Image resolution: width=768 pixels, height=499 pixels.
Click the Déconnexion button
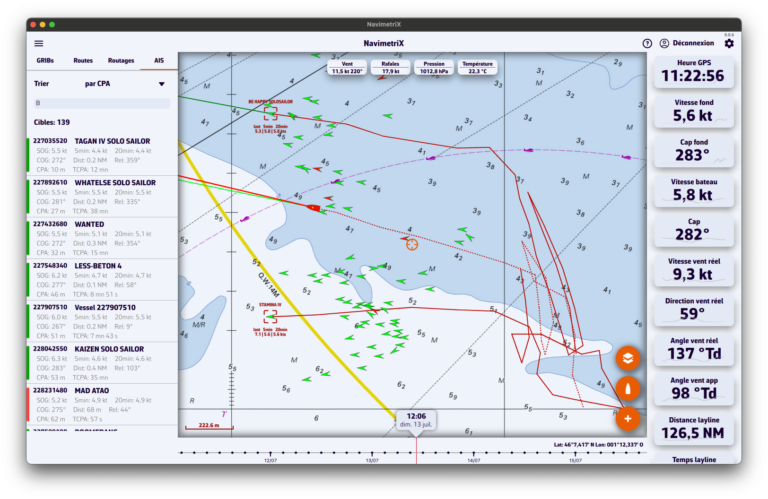point(687,43)
